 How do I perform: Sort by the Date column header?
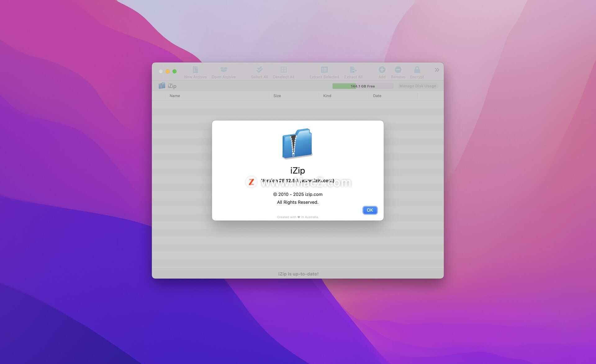tap(377, 96)
